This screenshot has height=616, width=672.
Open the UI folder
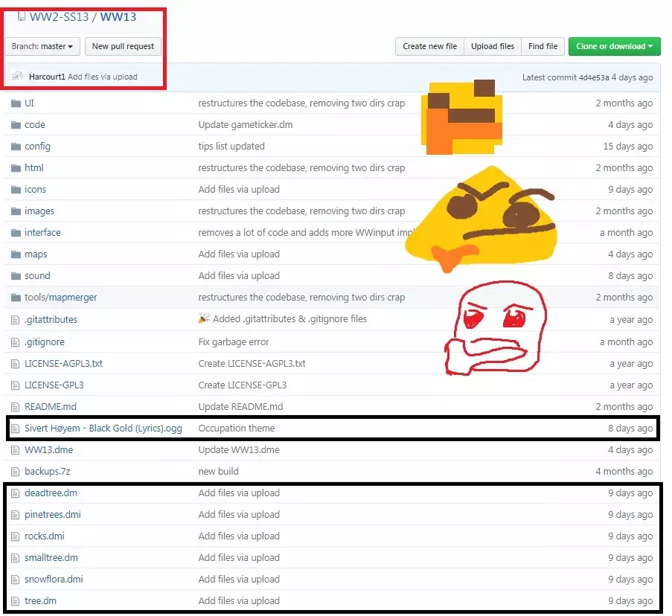coord(29,103)
